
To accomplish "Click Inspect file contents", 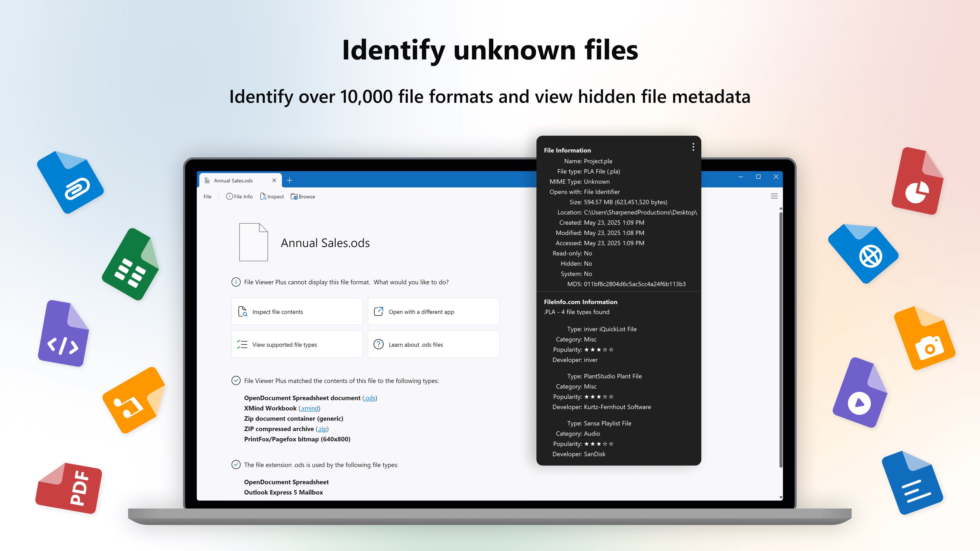I will click(297, 311).
